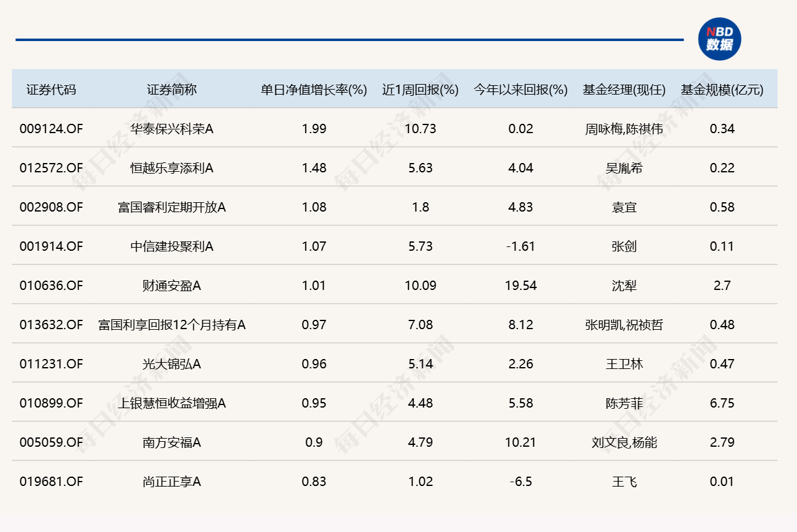Viewport: 797px width, 532px height.
Task: Click manager name 沈犁
Action: tap(625, 286)
